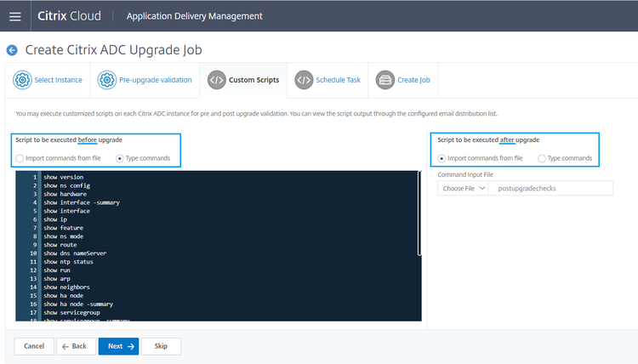Go to the Schedule Task tab
This screenshot has width=638, height=364.
(x=328, y=80)
